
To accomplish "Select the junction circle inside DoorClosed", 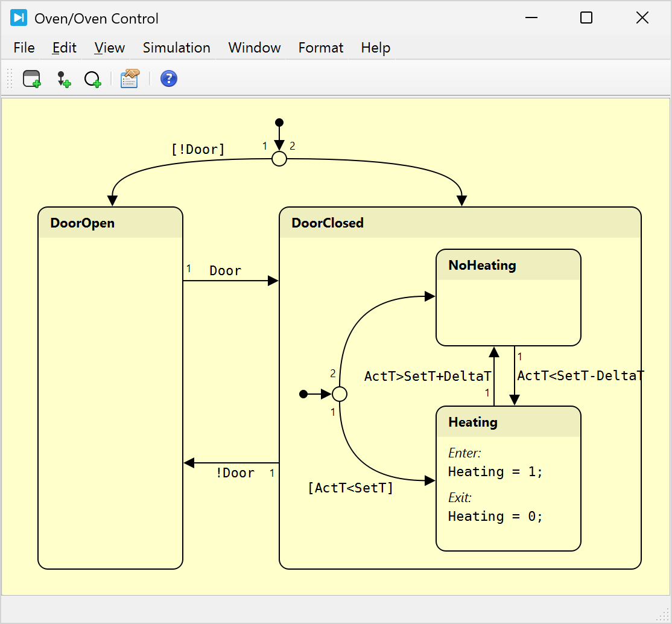I will click(x=340, y=394).
